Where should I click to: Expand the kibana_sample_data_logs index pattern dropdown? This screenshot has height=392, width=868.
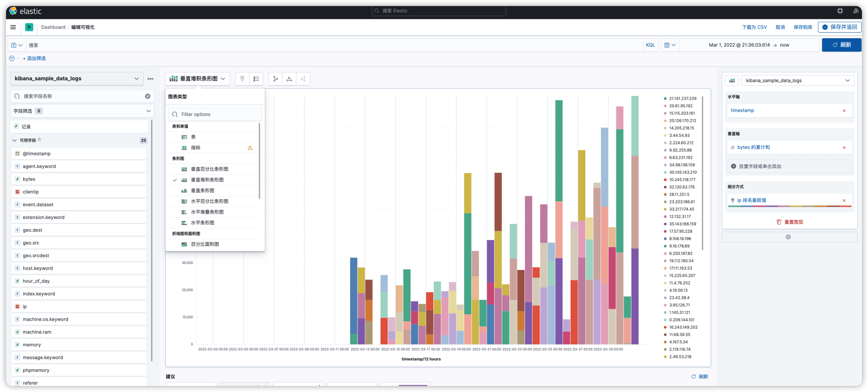[77, 78]
